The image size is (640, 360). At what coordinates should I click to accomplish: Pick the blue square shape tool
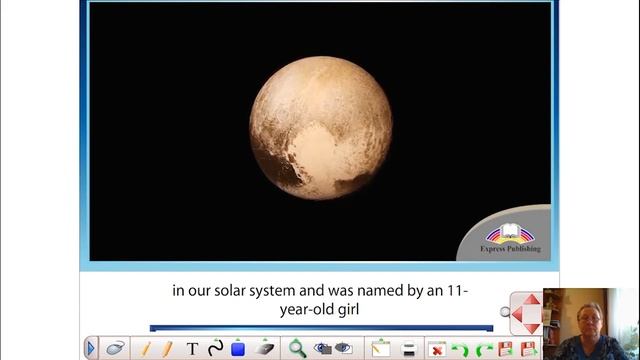238,349
